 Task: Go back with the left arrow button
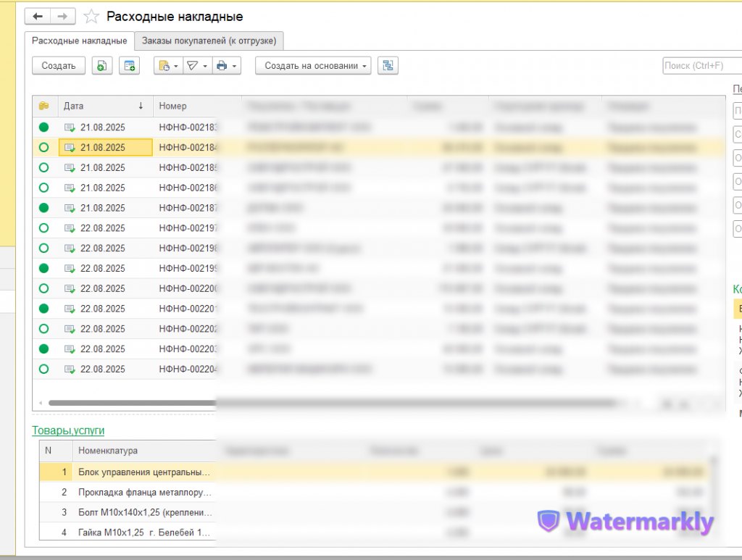[x=38, y=17]
